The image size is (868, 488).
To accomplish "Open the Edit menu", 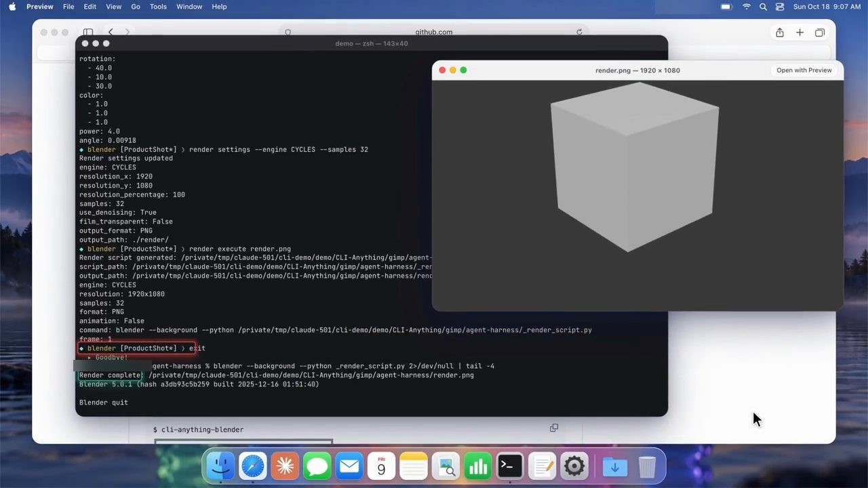I will pyautogui.click(x=90, y=7).
